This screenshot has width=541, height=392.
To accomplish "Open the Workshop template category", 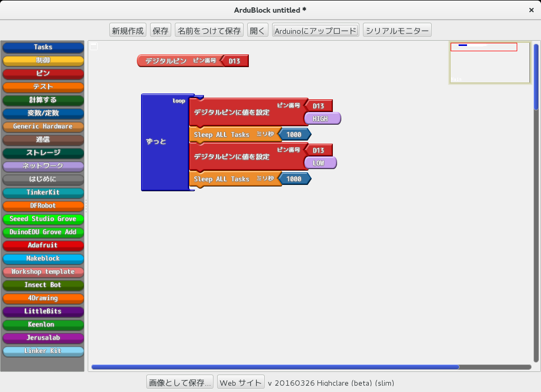I will (x=43, y=272).
